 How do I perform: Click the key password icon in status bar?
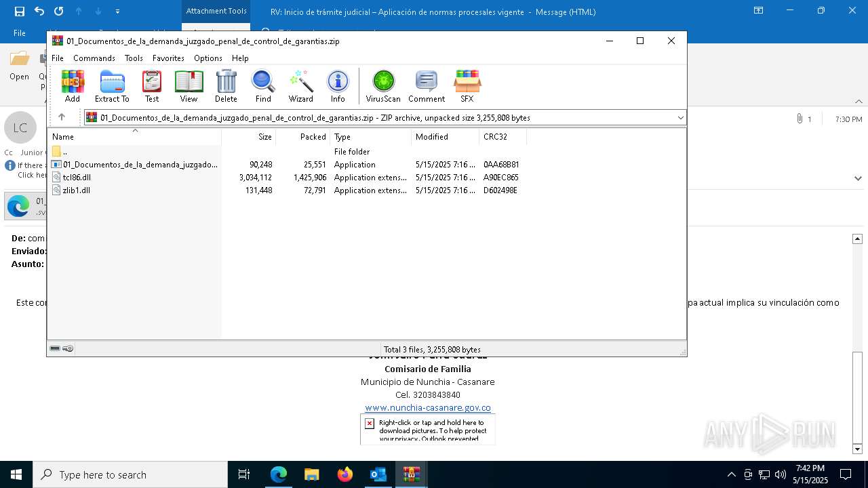tap(68, 348)
